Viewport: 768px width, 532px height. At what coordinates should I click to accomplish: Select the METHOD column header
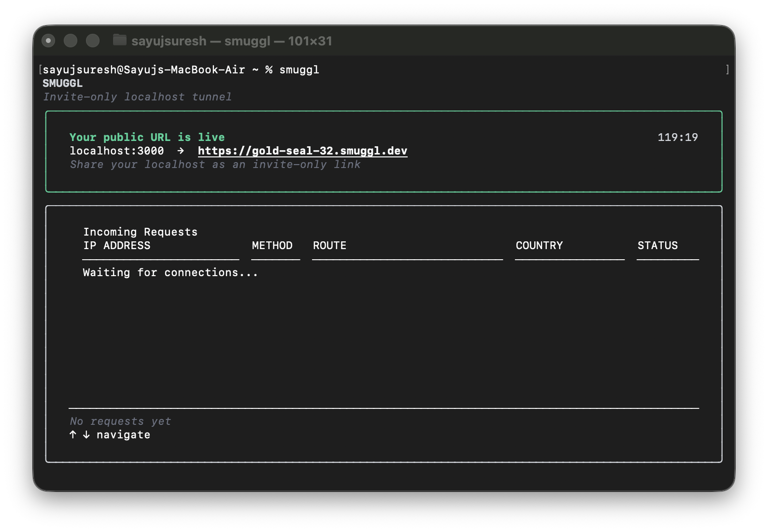pos(272,245)
